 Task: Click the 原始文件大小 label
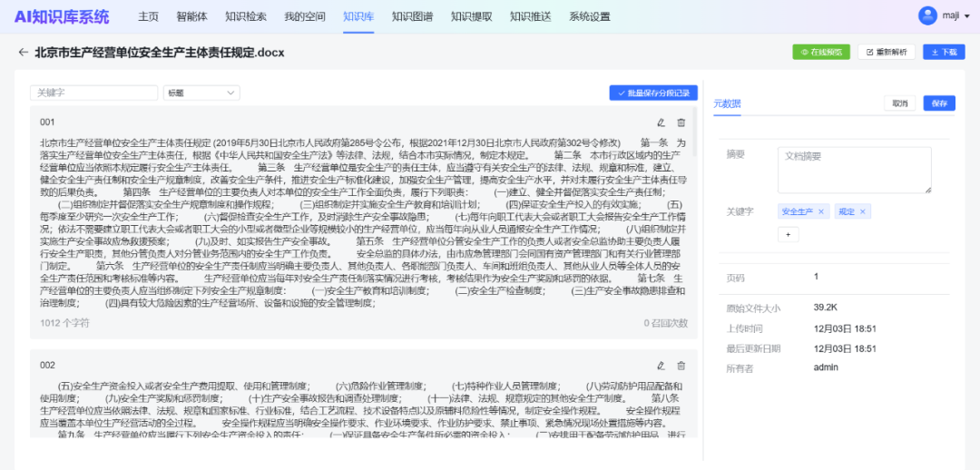[753, 308]
